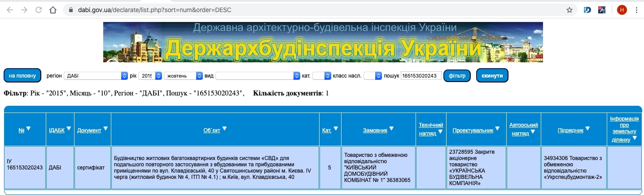Click the browser forward arrow

[x=24, y=9]
